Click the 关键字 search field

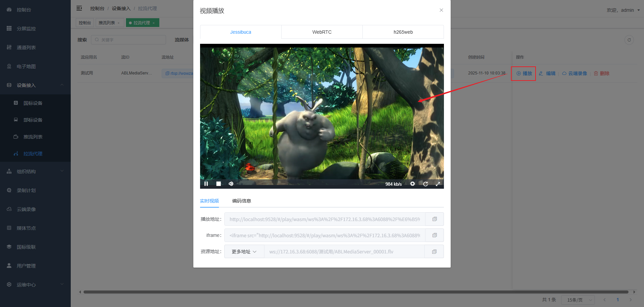click(x=128, y=40)
